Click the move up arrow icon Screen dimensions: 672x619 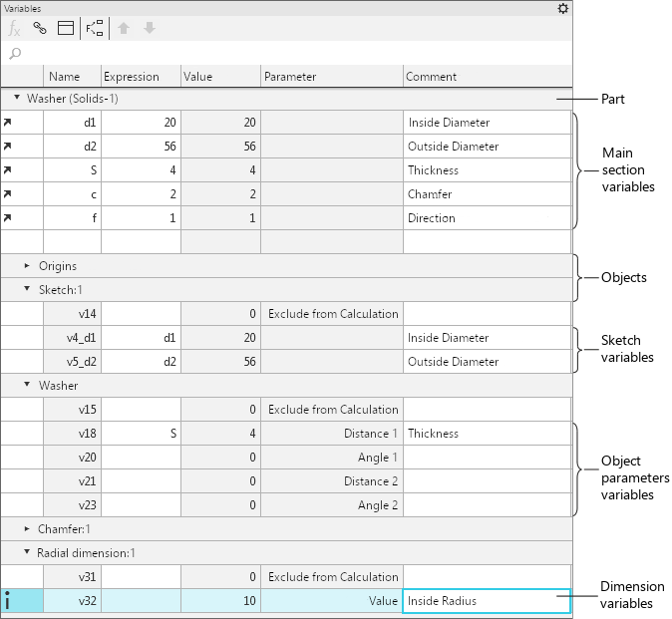[x=125, y=29]
